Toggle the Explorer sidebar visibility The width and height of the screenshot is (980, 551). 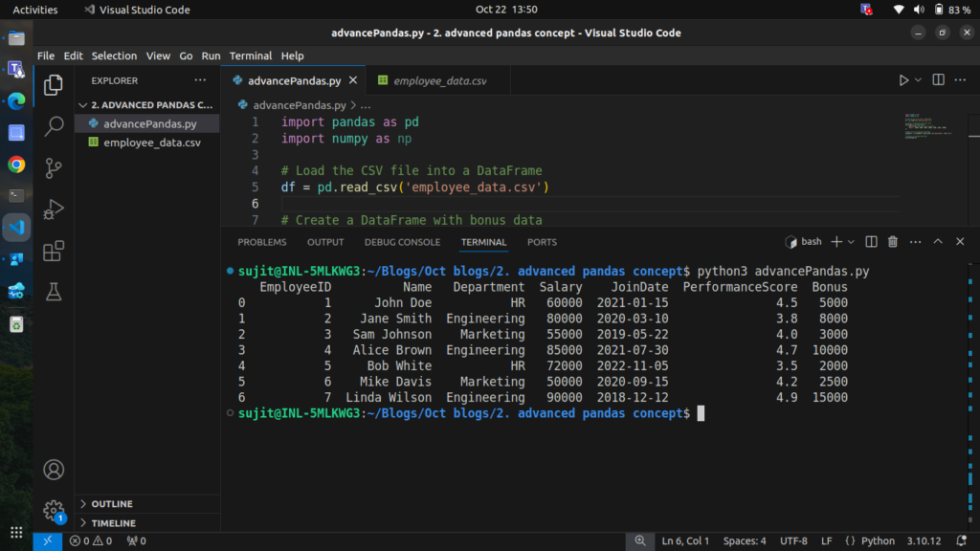[x=55, y=84]
